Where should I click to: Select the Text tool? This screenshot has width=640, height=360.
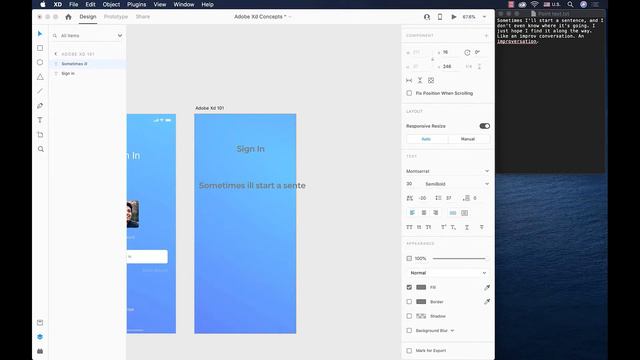(x=40, y=120)
